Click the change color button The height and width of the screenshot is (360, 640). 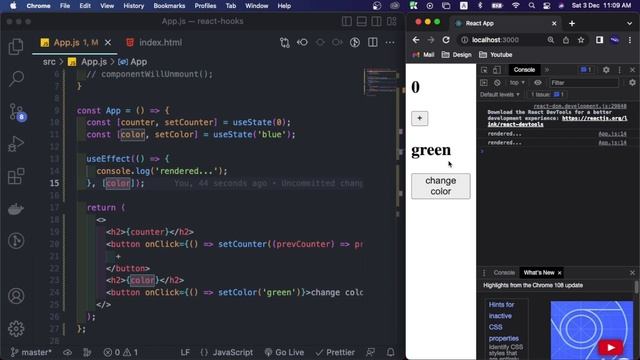[x=441, y=186]
